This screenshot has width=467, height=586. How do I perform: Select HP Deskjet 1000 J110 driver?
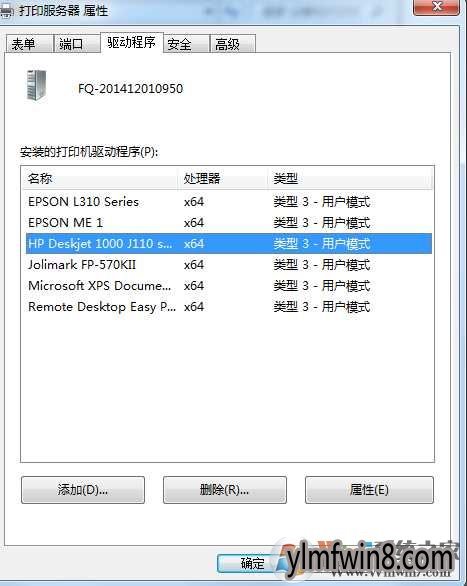pyautogui.click(x=229, y=244)
